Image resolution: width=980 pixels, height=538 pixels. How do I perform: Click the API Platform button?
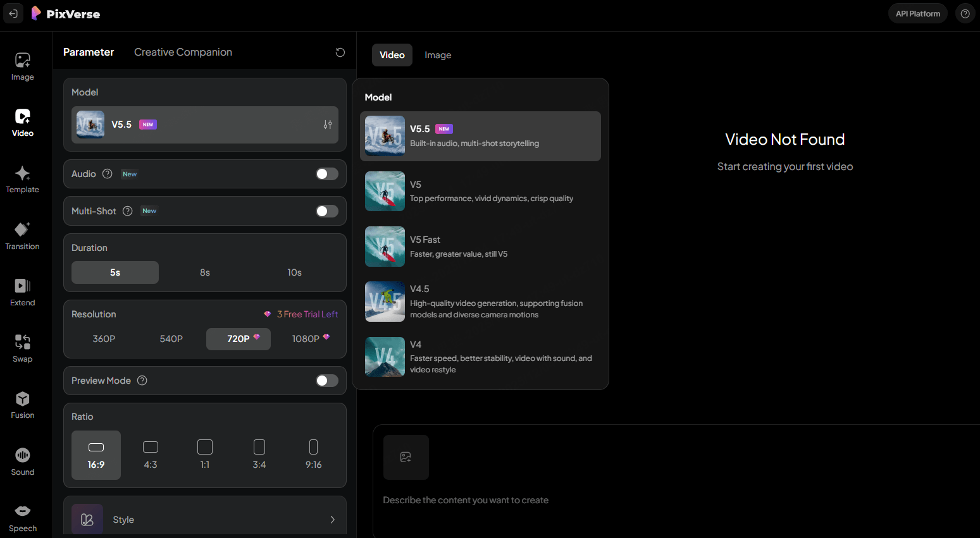(x=917, y=14)
